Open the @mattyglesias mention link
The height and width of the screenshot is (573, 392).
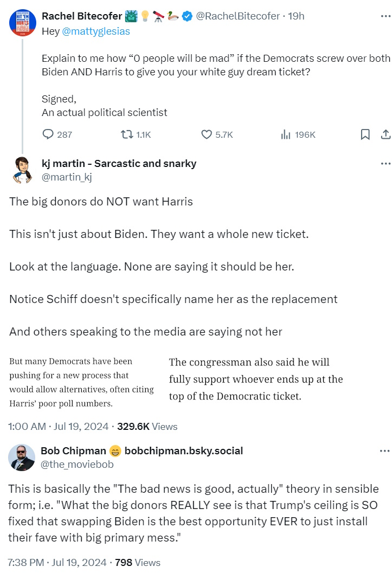[96, 31]
